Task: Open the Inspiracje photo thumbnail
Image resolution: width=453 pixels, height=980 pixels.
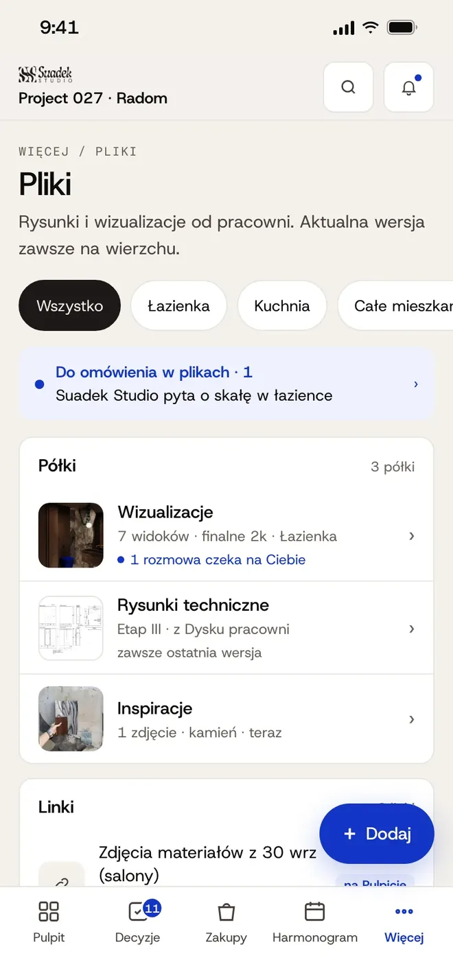Action: 71,719
